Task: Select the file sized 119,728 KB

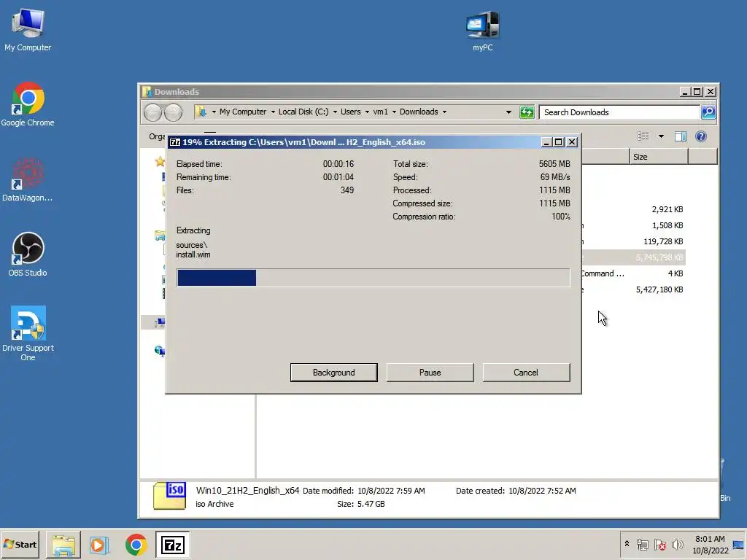Action: [662, 241]
